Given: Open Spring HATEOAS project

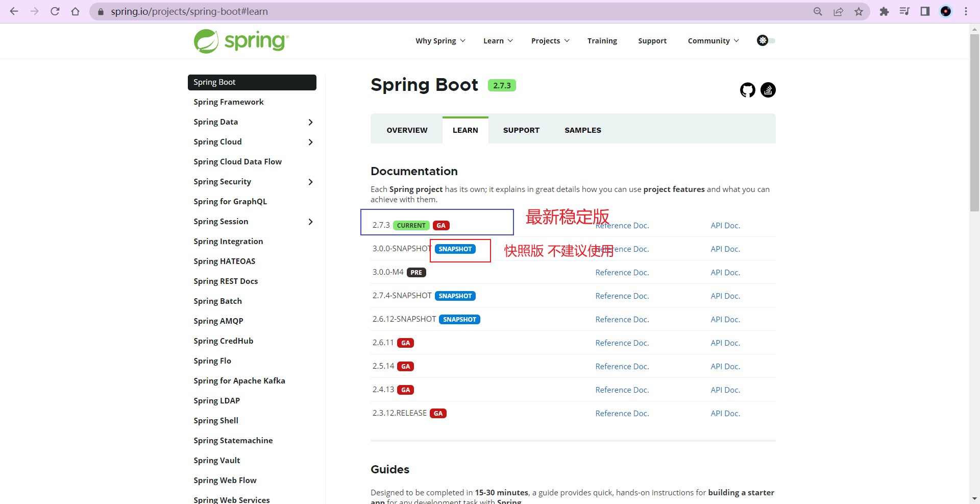Looking at the screenshot, I should click(225, 261).
